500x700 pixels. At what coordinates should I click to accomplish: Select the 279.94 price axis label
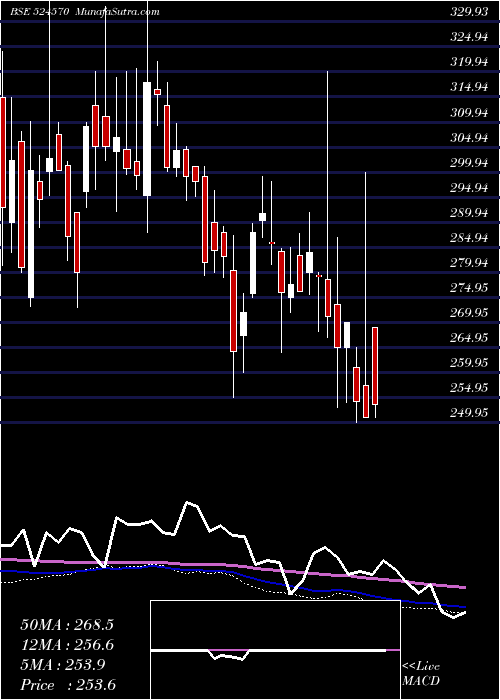[469, 263]
